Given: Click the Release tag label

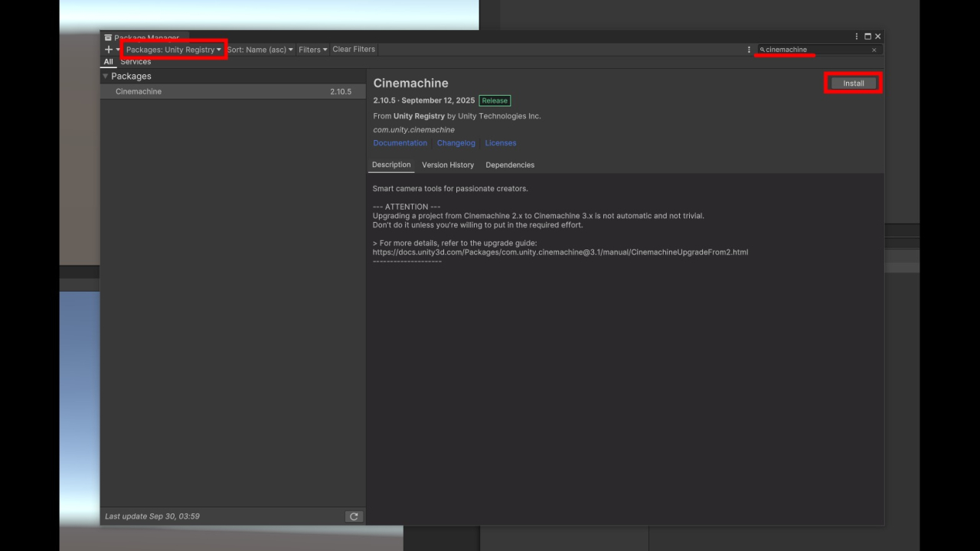Looking at the screenshot, I should click(495, 100).
